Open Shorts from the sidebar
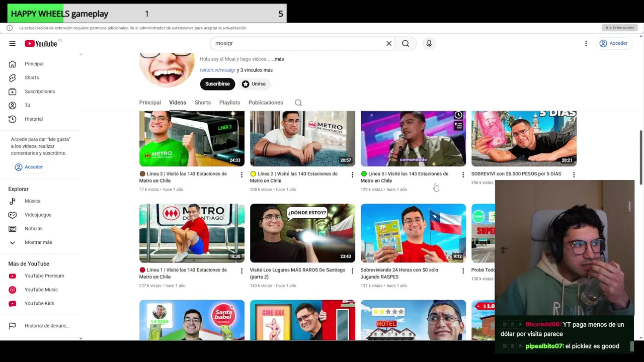This screenshot has width=644, height=362. [x=31, y=77]
